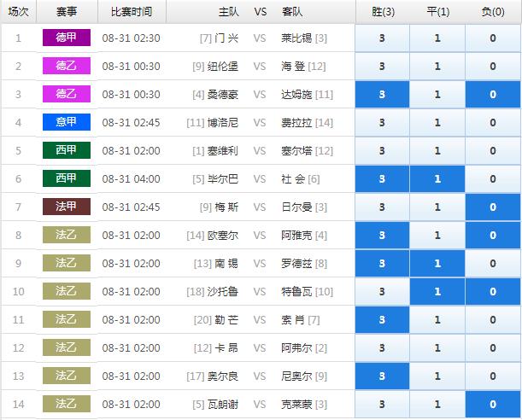Image resolution: width=522 pixels, height=420 pixels.
Task: Toggle draw (1) for 毕尔巴 vs 社会
Action: point(437,178)
